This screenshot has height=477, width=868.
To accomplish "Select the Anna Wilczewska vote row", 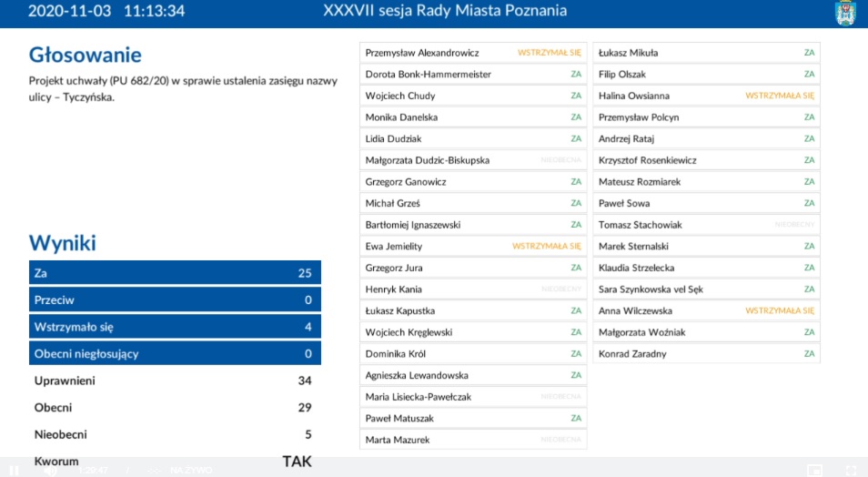I will coord(706,310).
